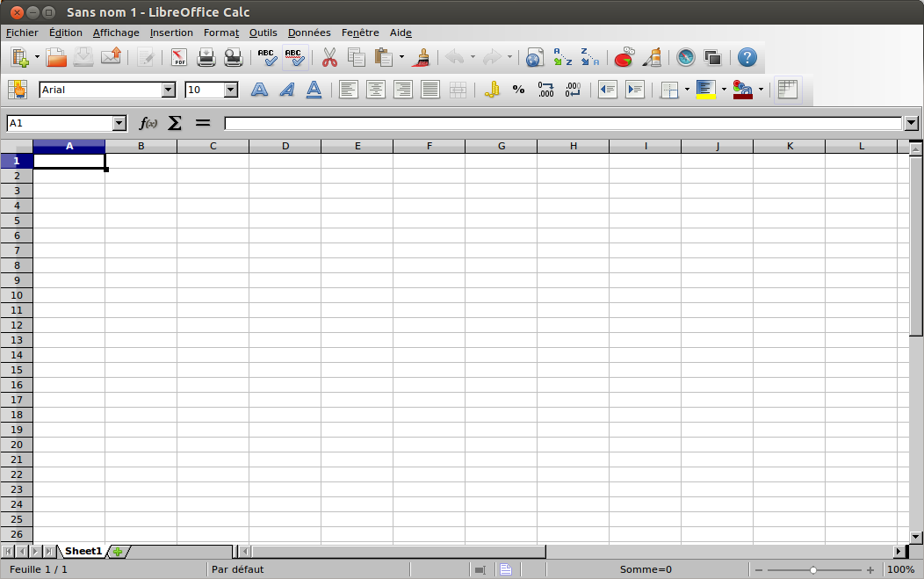Sort data ascending with A-Z icon

point(561,57)
